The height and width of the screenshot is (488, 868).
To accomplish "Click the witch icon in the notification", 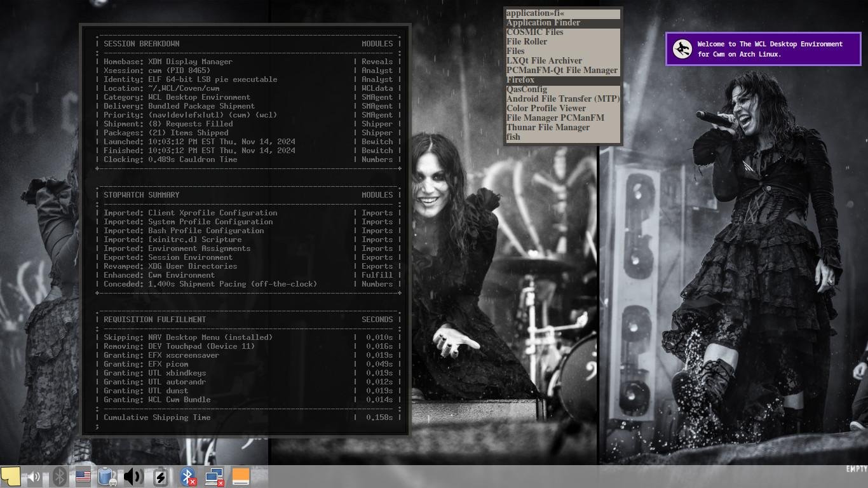I will click(682, 49).
